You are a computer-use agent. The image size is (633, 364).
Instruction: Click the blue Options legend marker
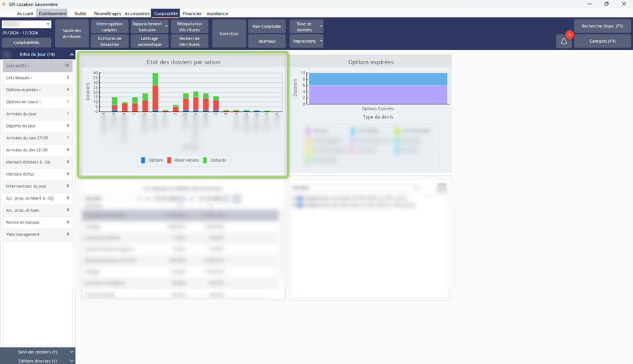coord(143,161)
